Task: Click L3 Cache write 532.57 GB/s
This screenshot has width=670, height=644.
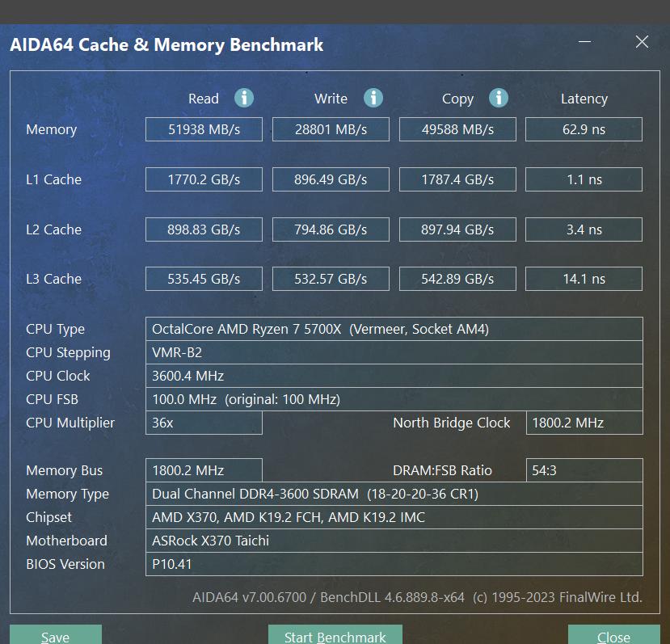Action: tap(331, 279)
